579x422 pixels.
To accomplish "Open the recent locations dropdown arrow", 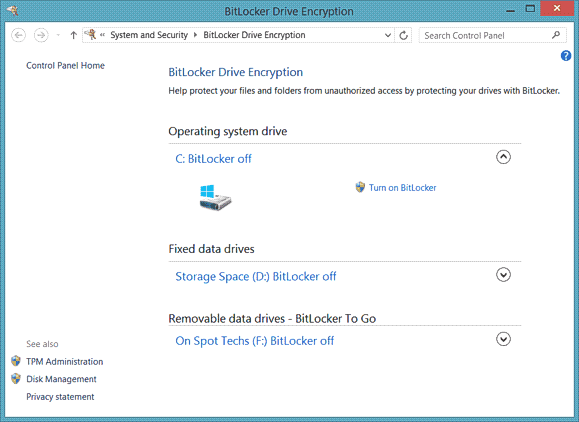I will 58,35.
